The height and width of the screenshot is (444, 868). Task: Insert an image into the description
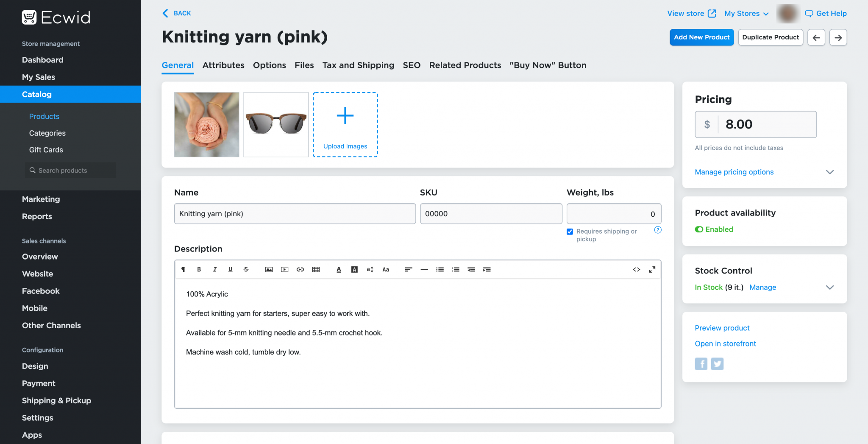(x=269, y=269)
